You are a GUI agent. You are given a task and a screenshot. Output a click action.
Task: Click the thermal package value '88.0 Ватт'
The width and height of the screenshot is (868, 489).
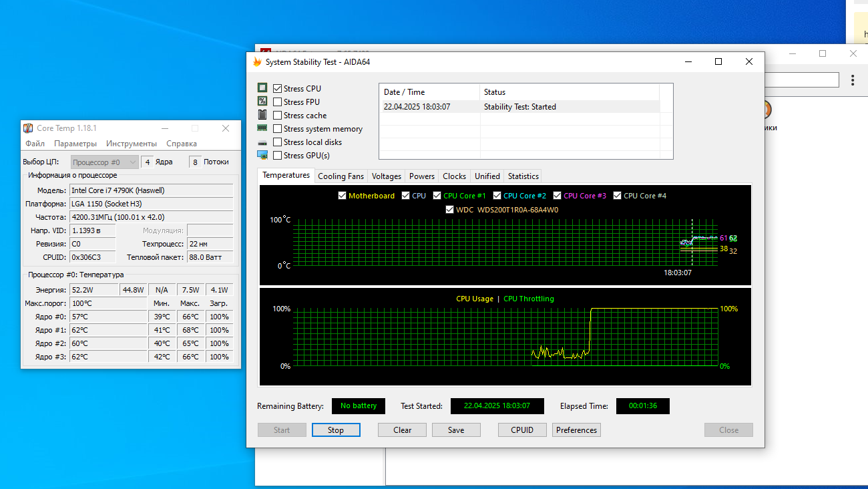point(210,257)
